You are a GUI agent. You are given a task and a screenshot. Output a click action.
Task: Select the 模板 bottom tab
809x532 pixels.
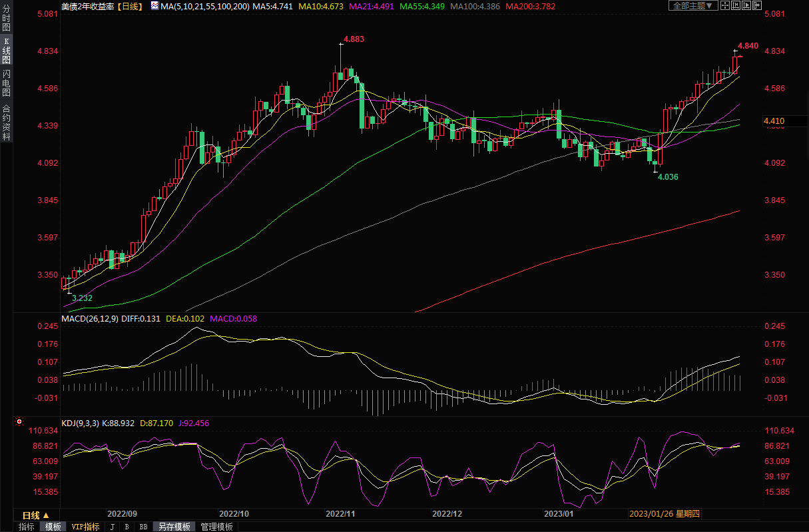click(53, 527)
